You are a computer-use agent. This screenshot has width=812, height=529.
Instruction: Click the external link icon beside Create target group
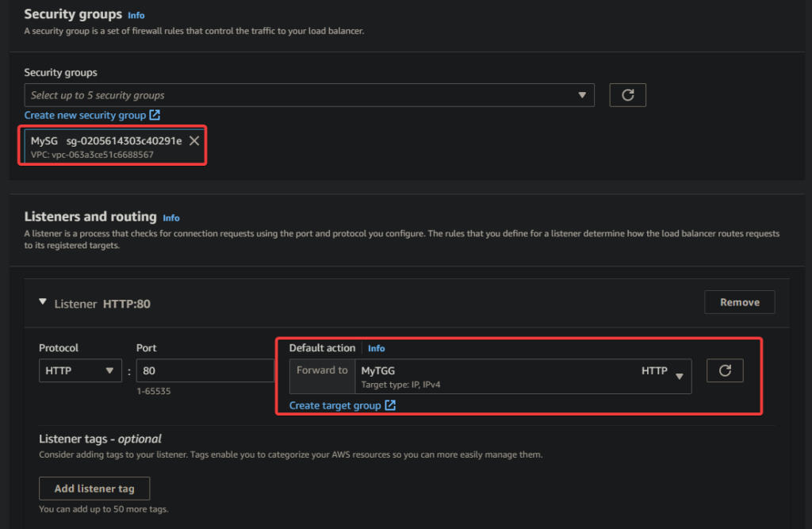(x=390, y=406)
